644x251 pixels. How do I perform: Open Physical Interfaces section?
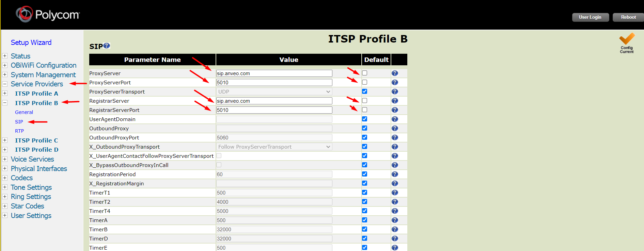[x=39, y=168]
